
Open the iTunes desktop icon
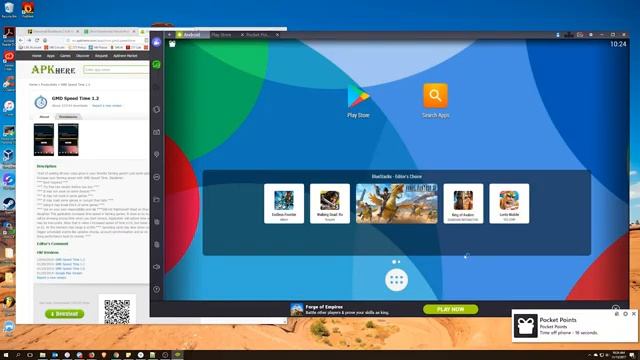(x=9, y=108)
